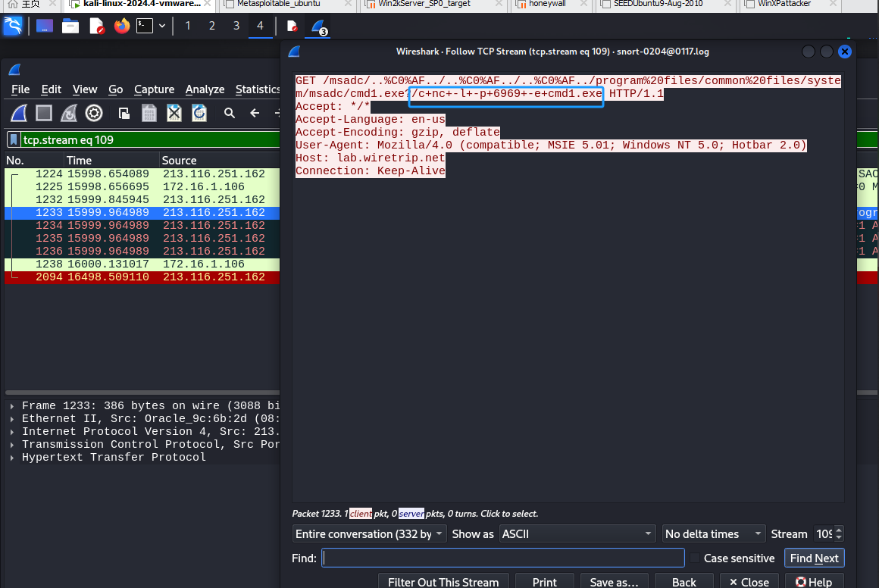Image resolution: width=879 pixels, height=588 pixels.
Task: Save this capture file icon
Action: pos(149,113)
